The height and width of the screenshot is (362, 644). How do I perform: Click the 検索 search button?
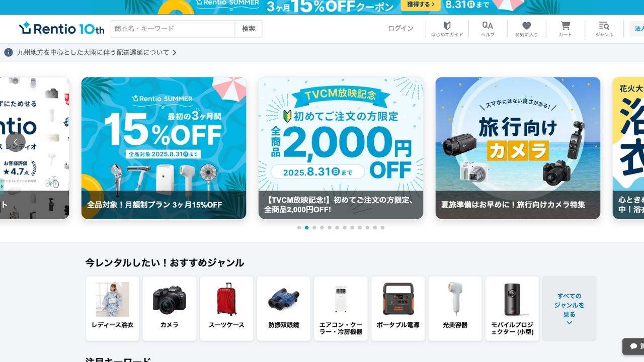pyautogui.click(x=249, y=29)
